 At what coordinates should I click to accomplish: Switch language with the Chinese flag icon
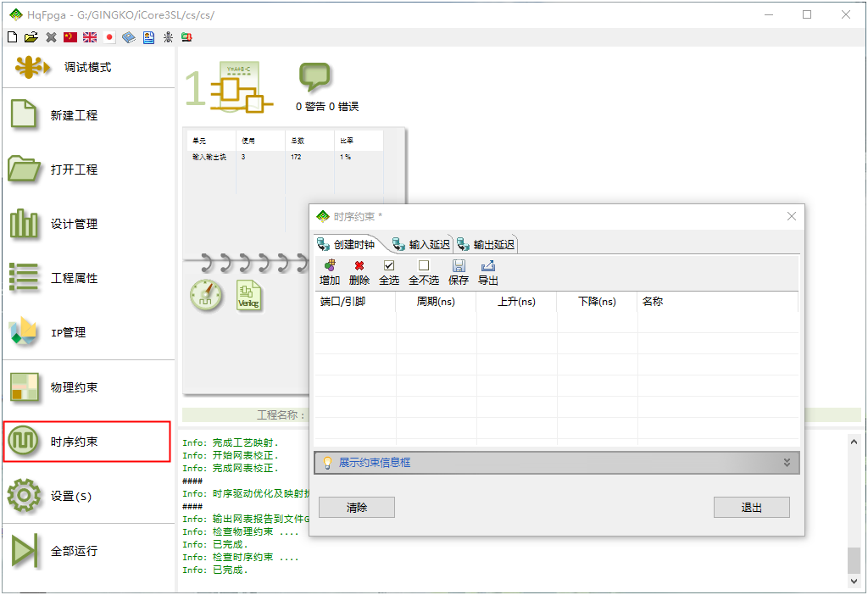[x=70, y=37]
